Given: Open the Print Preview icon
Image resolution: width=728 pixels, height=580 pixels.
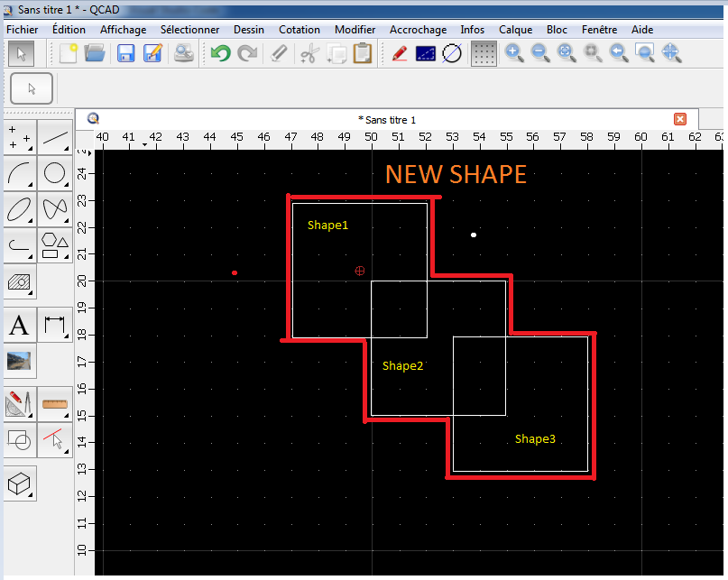Looking at the screenshot, I should coord(183,53).
